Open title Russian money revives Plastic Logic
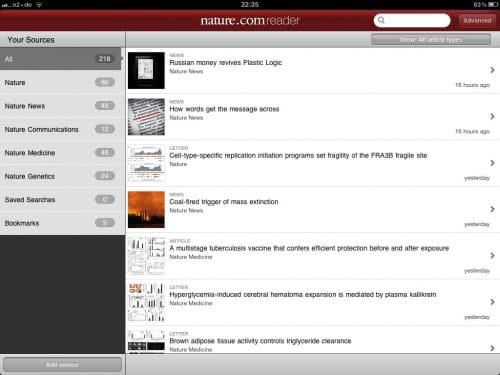The width and height of the screenshot is (500, 375). pyautogui.click(x=226, y=63)
